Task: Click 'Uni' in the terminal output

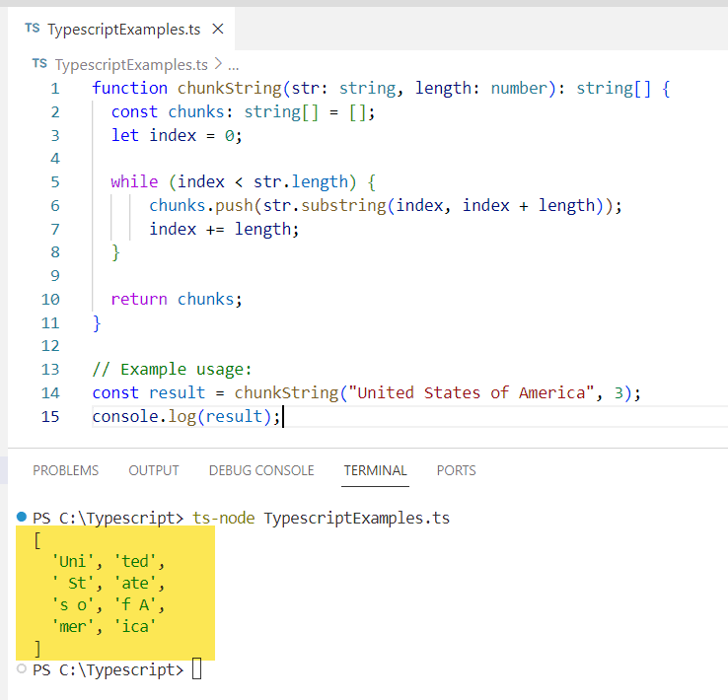Action: (x=73, y=561)
